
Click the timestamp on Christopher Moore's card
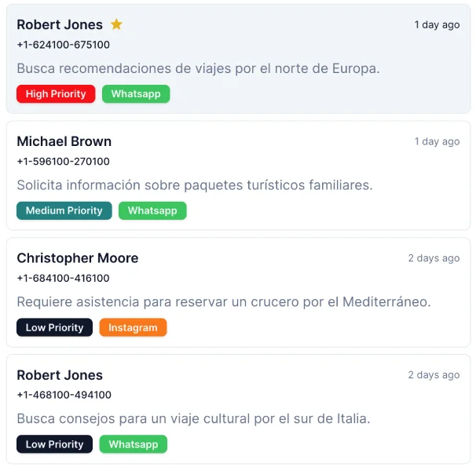(434, 258)
